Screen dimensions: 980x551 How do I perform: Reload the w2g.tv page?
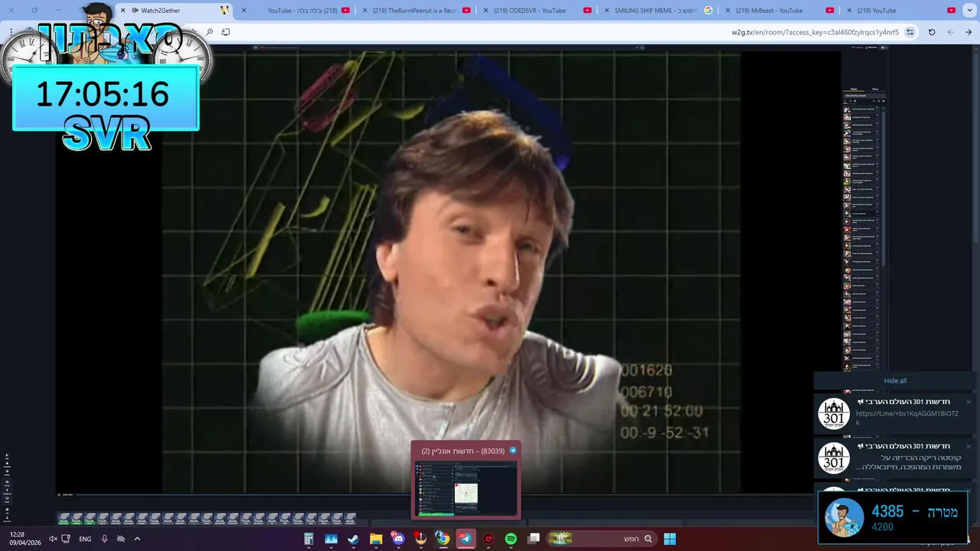point(932,32)
